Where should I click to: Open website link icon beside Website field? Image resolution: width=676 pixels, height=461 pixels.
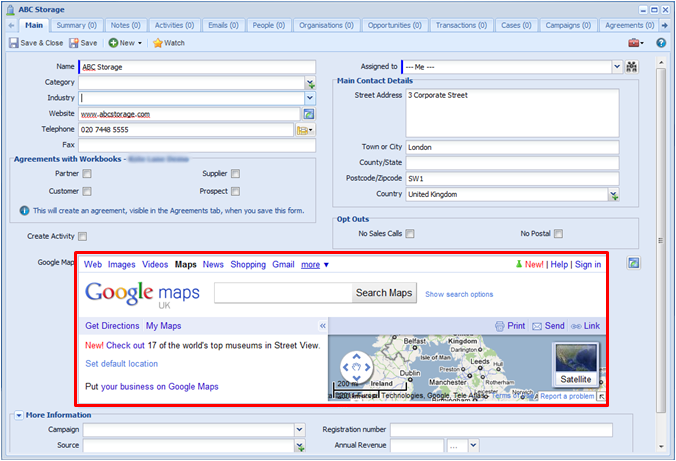click(309, 114)
